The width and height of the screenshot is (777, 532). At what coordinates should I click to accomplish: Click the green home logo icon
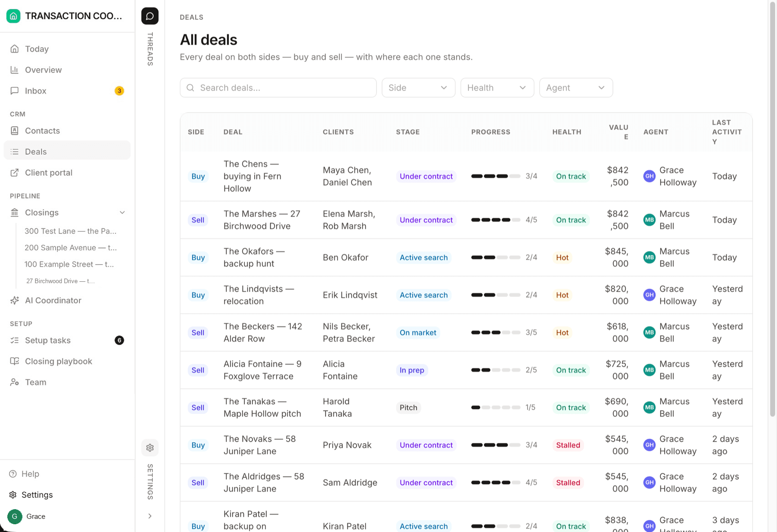[13, 16]
